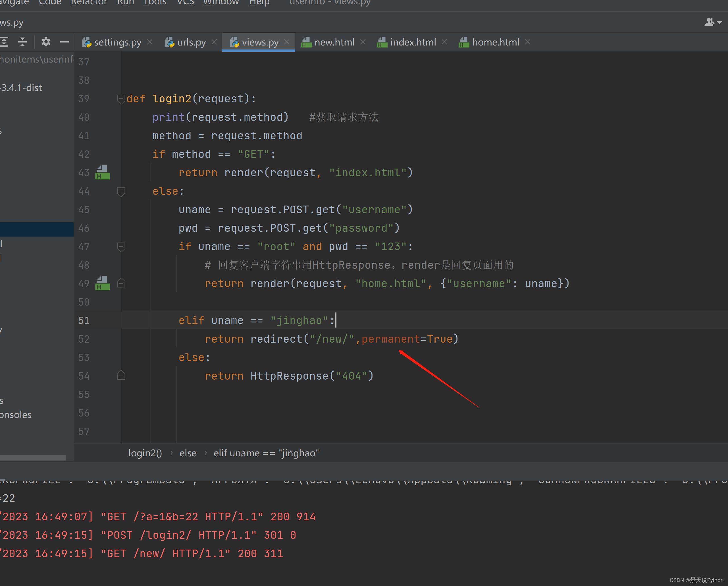Viewport: 728px width, 586px height.
Task: Open project panel settings gear
Action: click(46, 42)
